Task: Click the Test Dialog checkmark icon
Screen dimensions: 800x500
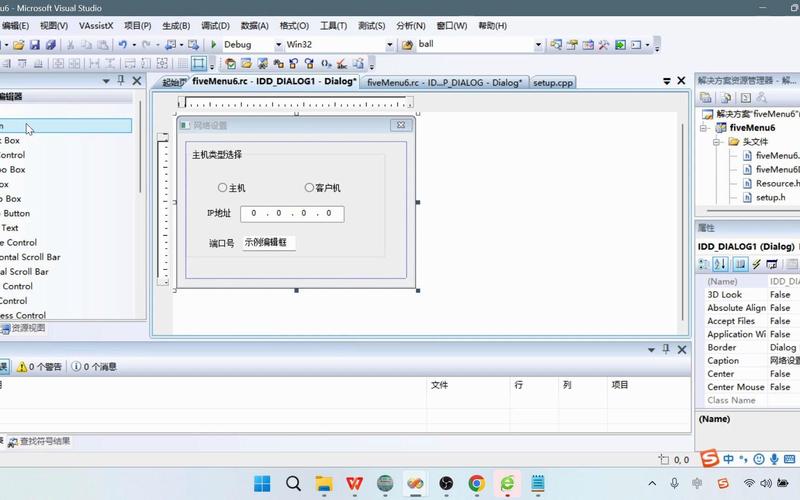Action: point(231,64)
